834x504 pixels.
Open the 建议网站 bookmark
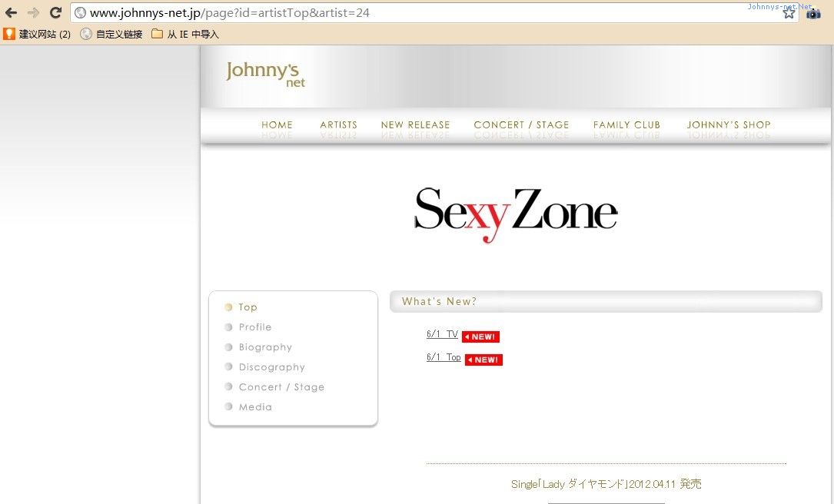(x=38, y=34)
